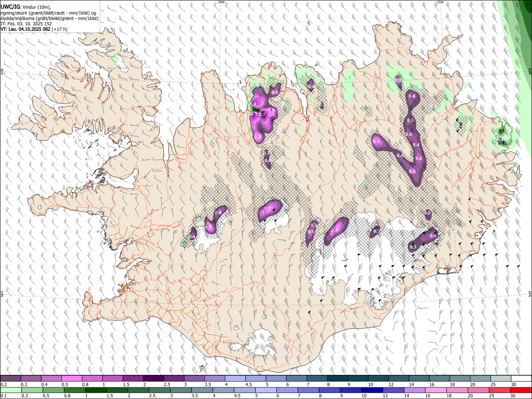Pick the medium green 0.8 swatch, bottom bar
Image resolution: width=532 pixels, height=399 pixels.
tap(75, 390)
